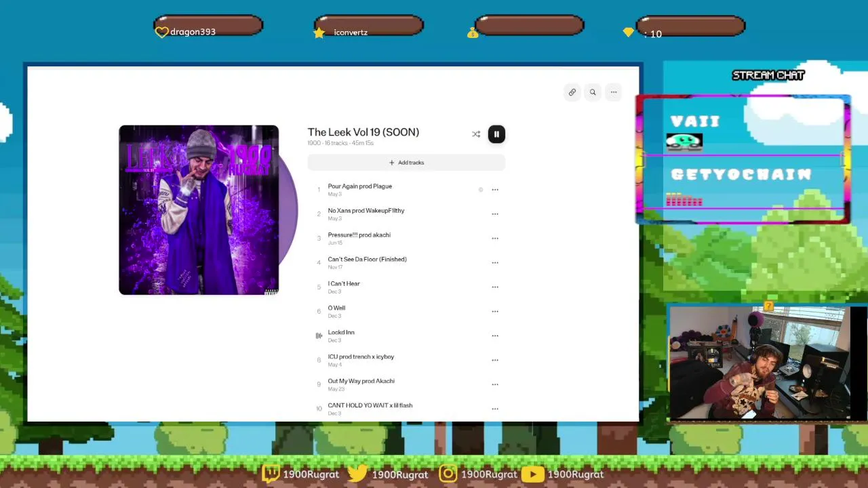Pause playback with the black pause button

(x=496, y=134)
